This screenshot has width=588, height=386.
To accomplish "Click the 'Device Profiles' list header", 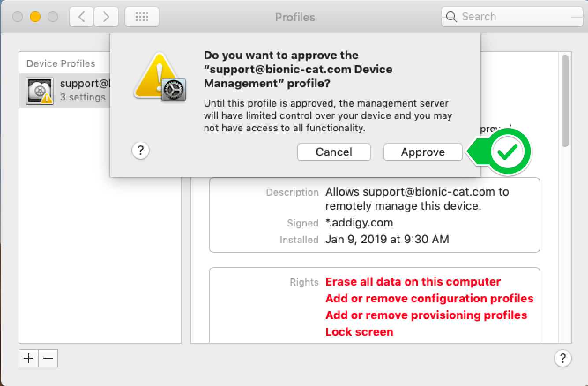I will pyautogui.click(x=61, y=63).
